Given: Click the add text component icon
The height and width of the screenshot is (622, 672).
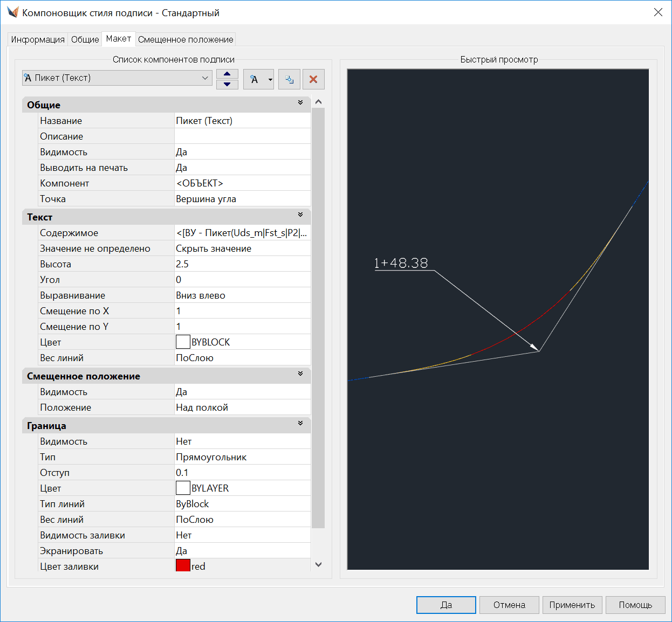Looking at the screenshot, I should coord(254,79).
